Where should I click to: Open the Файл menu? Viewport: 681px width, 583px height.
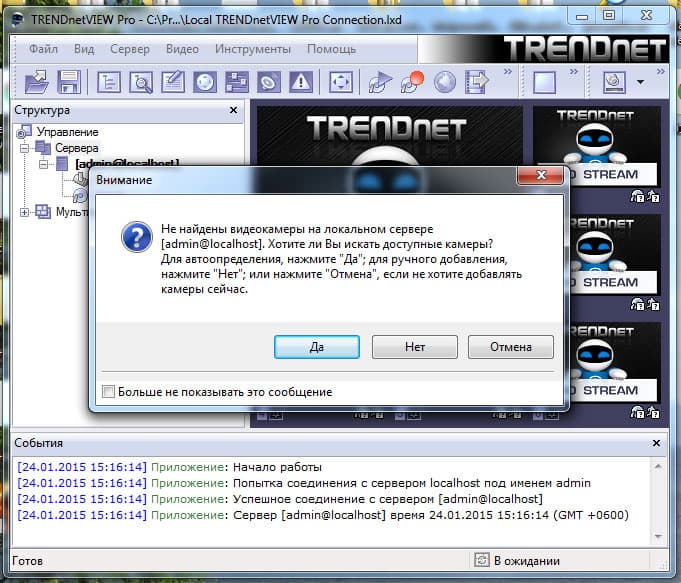click(43, 49)
